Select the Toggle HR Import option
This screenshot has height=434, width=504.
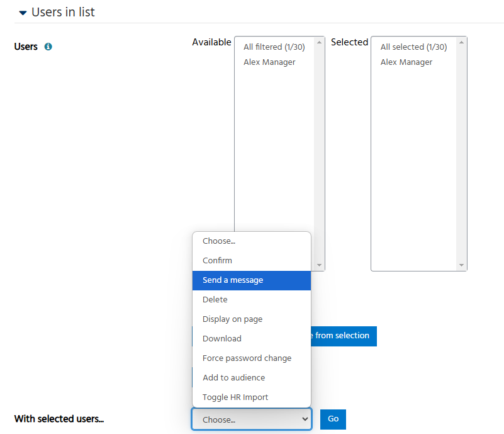235,397
